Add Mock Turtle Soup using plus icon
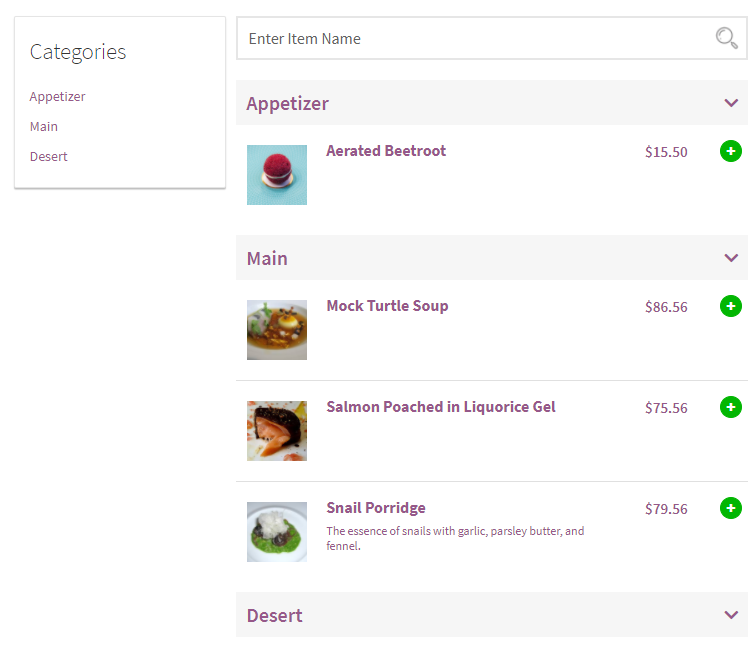The height and width of the screenshot is (659, 754). point(730,306)
